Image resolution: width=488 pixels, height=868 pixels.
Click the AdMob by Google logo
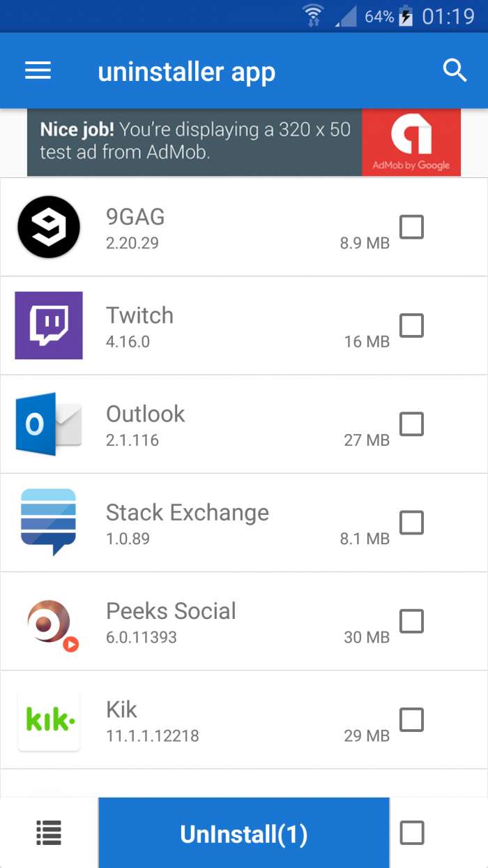pyautogui.click(x=411, y=142)
